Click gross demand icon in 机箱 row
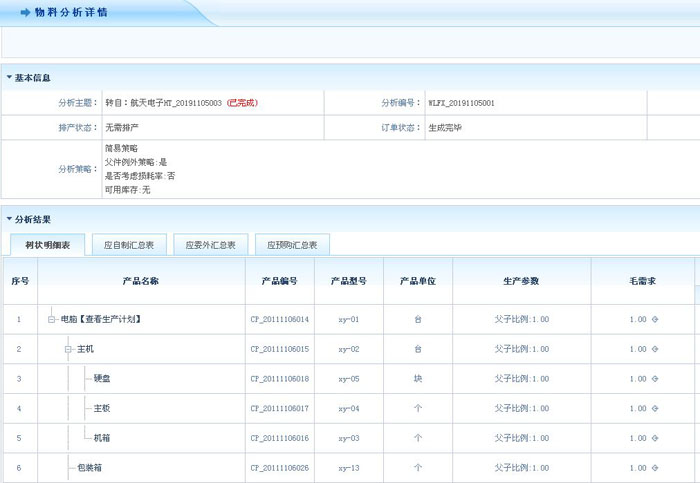 point(655,438)
